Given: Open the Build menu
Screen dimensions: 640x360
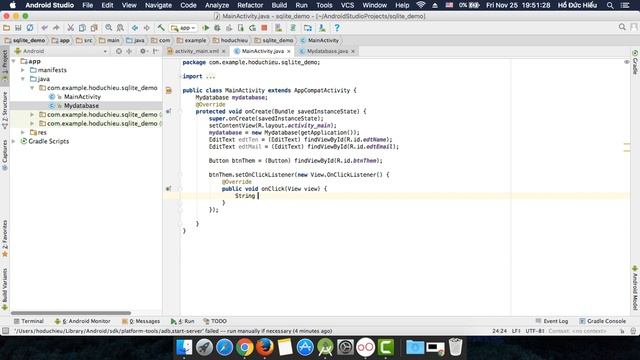Looking at the screenshot, I should tap(279, 5).
